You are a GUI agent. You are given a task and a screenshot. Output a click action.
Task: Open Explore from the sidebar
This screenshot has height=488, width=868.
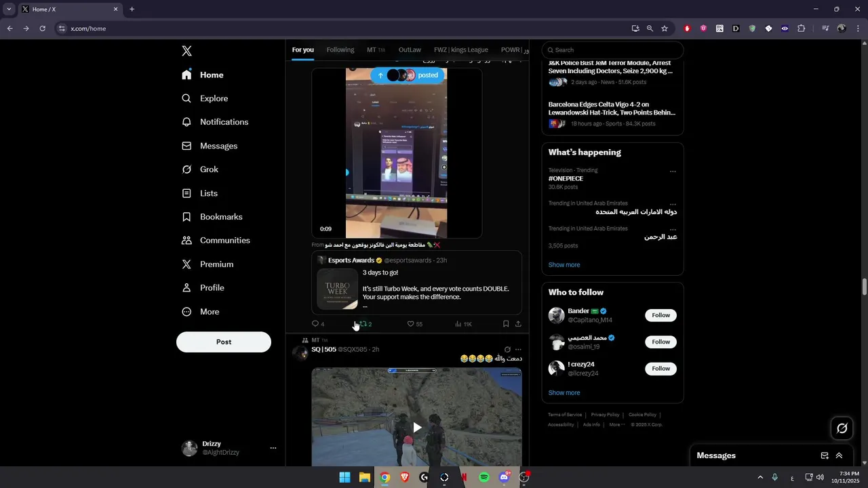[205, 98]
